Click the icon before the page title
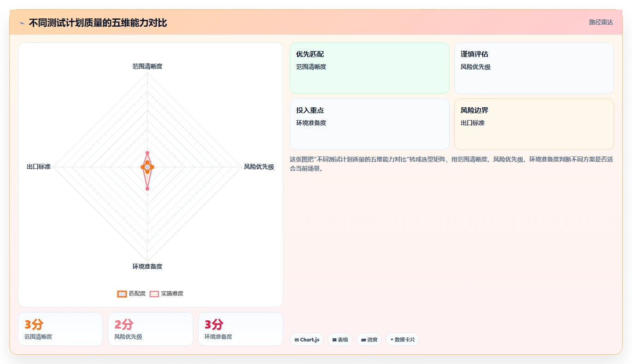 point(22,23)
